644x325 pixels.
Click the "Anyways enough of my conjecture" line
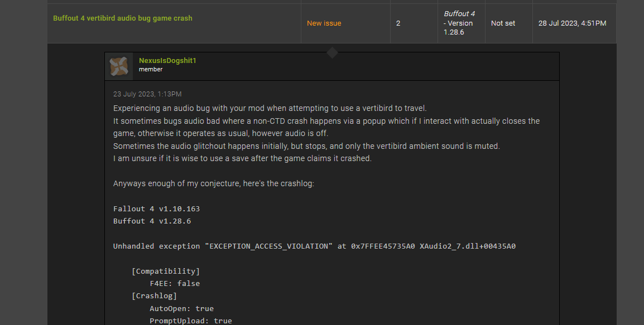[x=213, y=183]
